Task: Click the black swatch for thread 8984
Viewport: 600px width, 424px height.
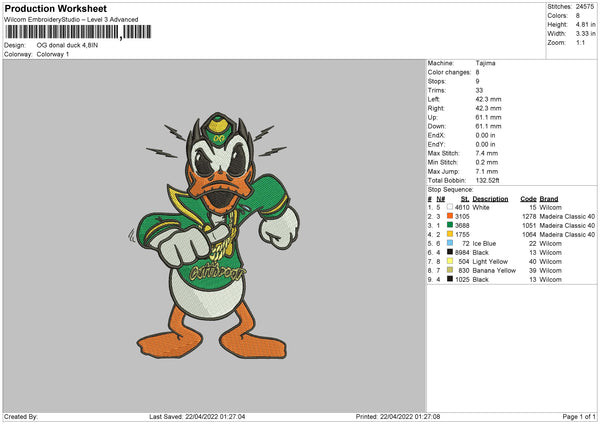Action: 450,252
